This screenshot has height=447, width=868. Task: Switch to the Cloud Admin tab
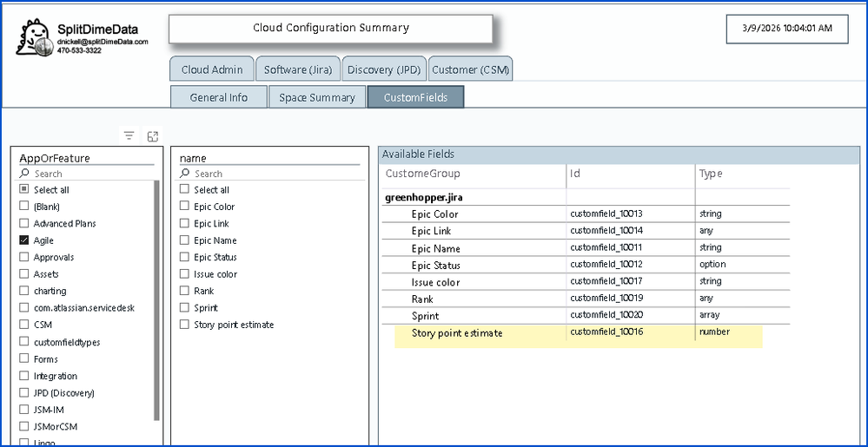[212, 69]
